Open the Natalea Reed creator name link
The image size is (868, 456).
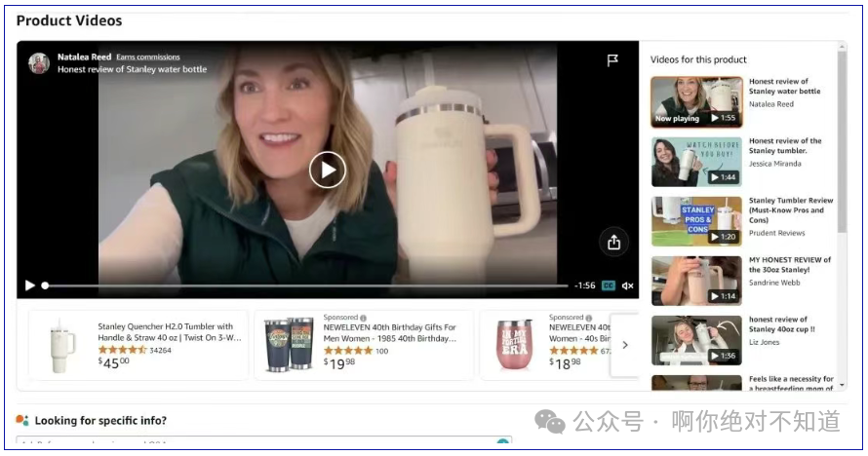(x=85, y=57)
